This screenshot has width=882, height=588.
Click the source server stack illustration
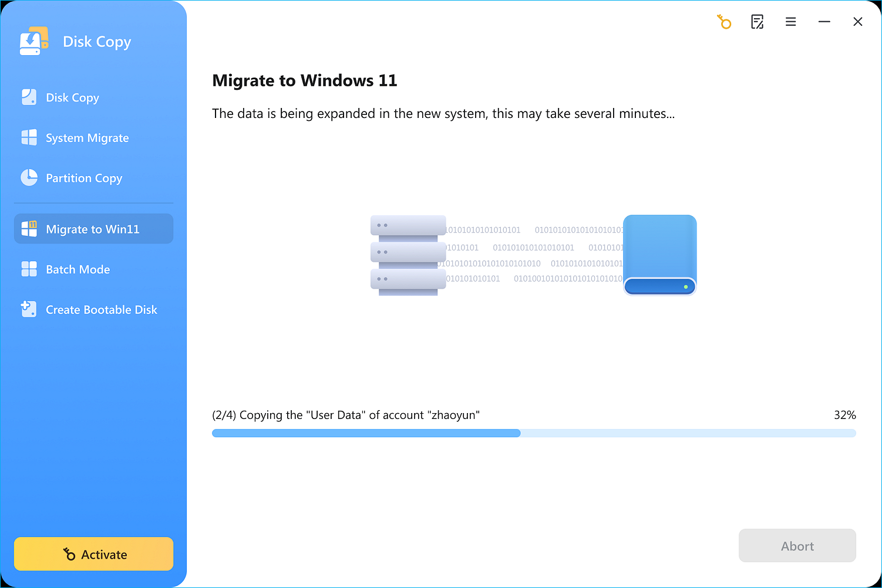408,255
